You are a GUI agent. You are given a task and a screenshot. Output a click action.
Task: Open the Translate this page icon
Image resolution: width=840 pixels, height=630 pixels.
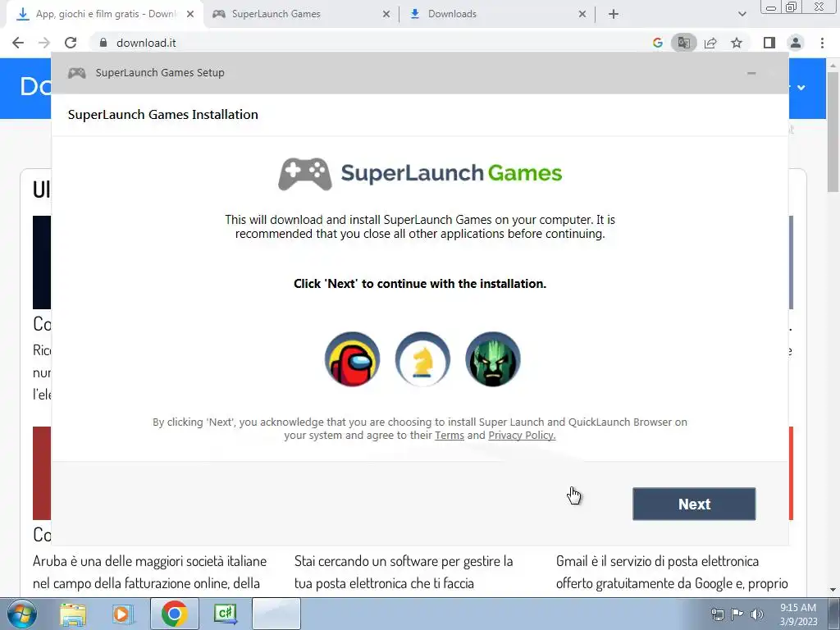tap(684, 43)
